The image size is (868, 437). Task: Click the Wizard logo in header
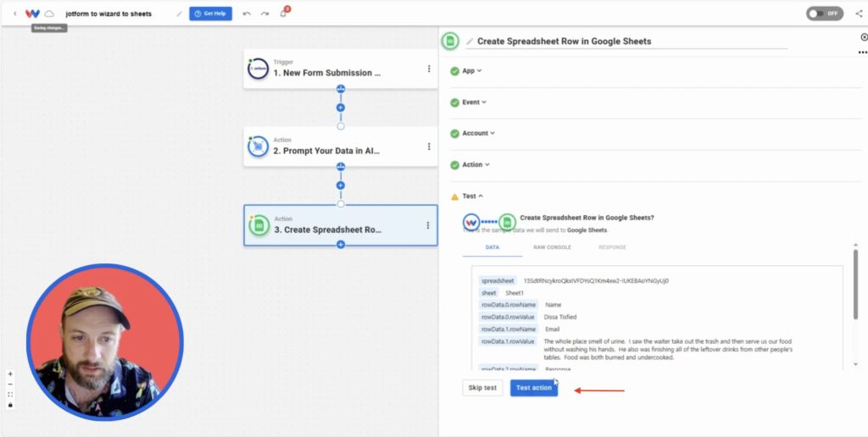click(33, 14)
